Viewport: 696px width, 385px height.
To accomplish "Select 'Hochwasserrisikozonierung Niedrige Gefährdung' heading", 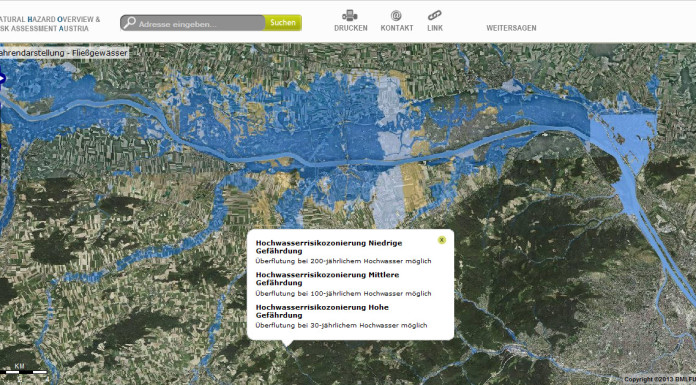I will point(329,247).
